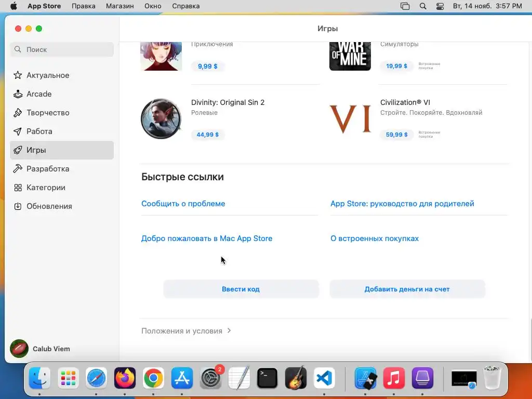Open App Store: руководство для родителей link
Screen dimensions: 532x399
(403, 204)
